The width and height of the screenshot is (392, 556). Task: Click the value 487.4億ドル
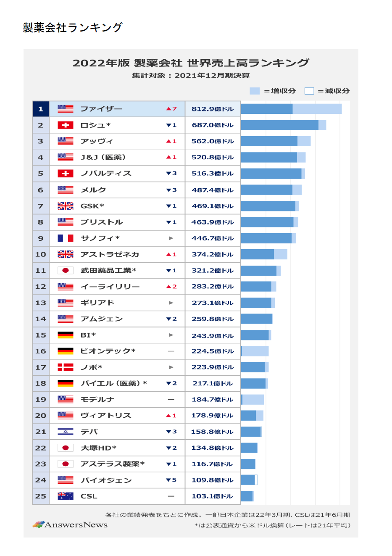pyautogui.click(x=213, y=190)
